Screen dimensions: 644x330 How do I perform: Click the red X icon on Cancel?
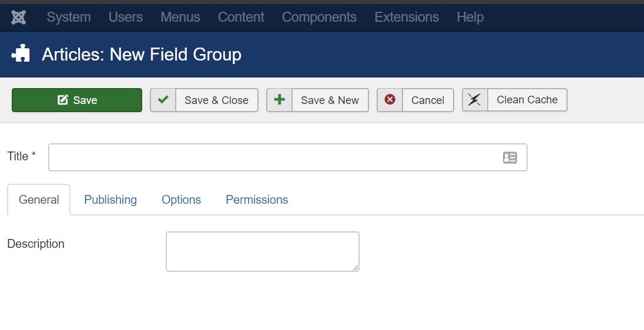tap(390, 99)
